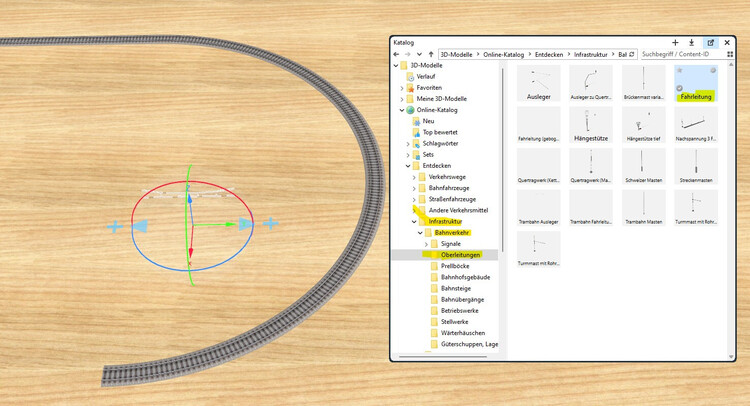
Task: Select Infrastruktur in the breadcrumb path
Action: coord(591,55)
